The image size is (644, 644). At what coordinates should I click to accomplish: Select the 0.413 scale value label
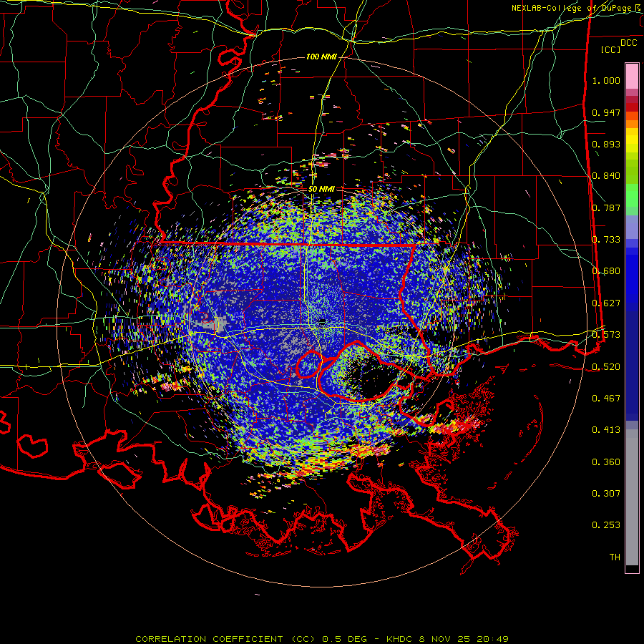click(606, 430)
